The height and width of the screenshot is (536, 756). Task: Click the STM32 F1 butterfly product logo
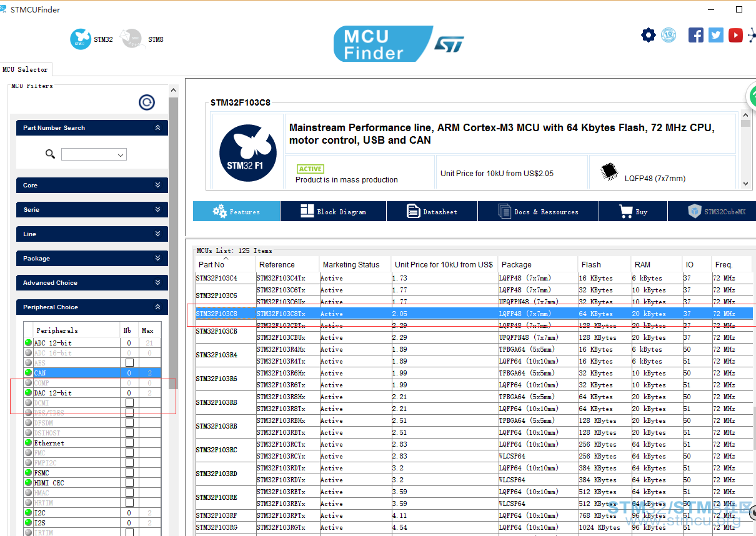tap(247, 154)
